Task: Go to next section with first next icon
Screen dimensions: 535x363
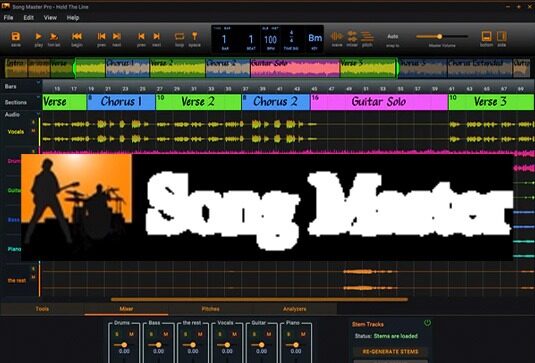Action: pyautogui.click(x=117, y=36)
